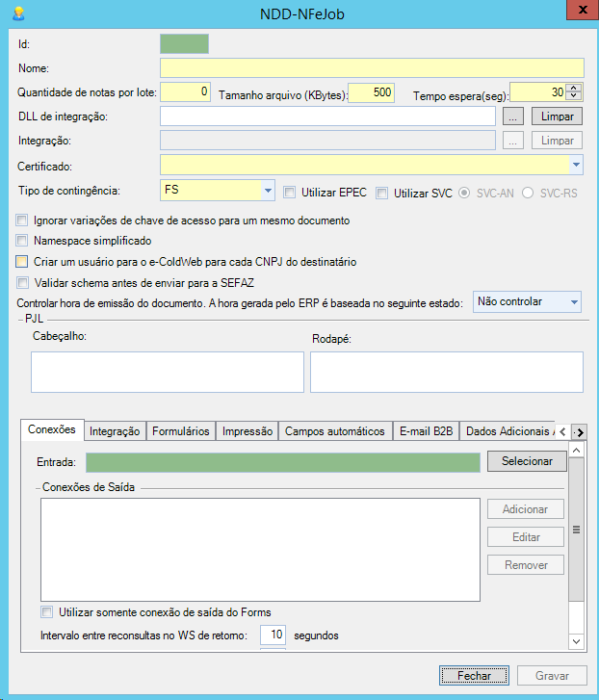Click Limpar button beside Integração field

click(x=557, y=141)
